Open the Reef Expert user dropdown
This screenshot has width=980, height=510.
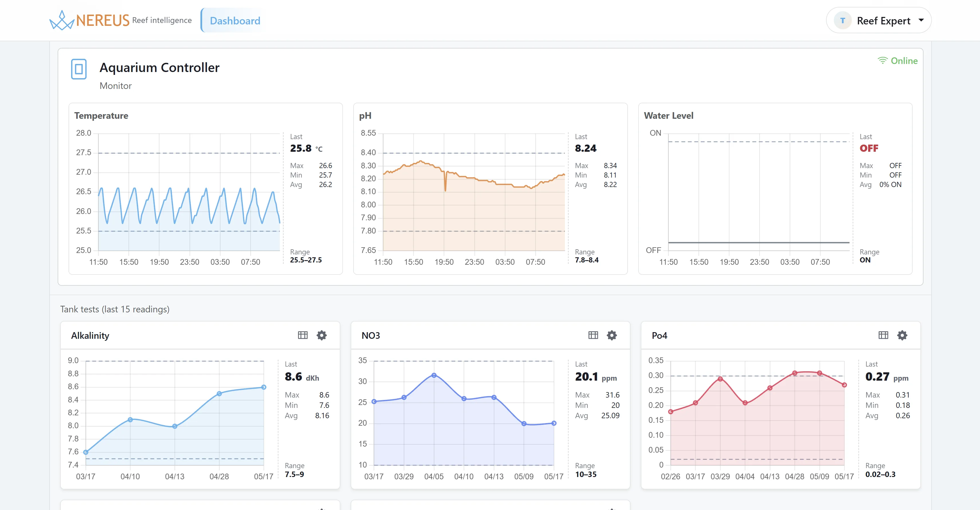[x=879, y=21]
